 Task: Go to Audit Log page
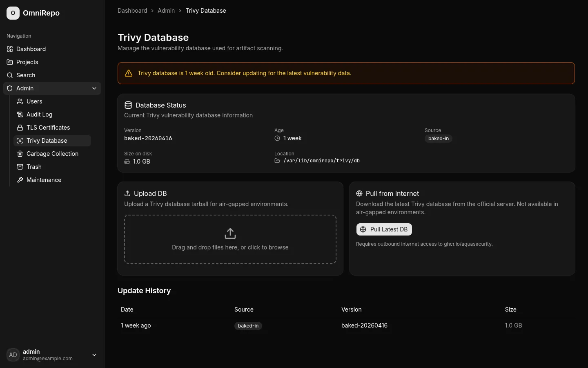pos(52,114)
